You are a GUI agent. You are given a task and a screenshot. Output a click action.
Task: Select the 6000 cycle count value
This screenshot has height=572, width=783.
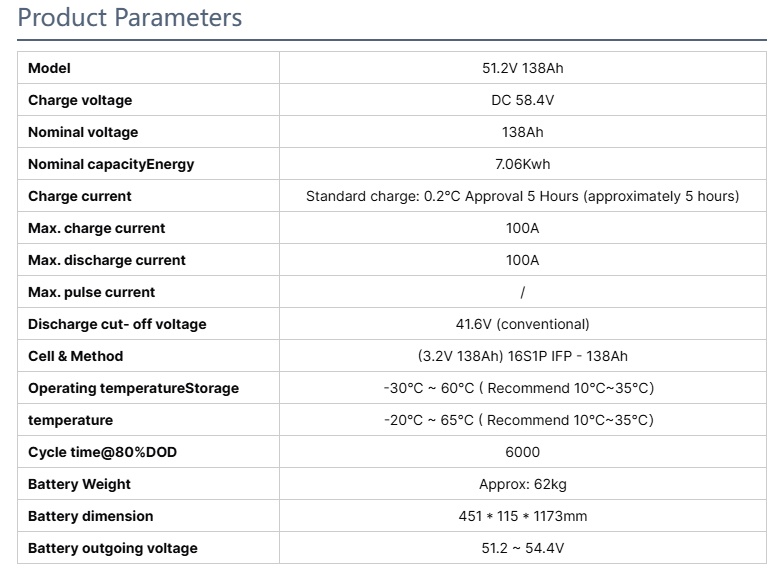pyautogui.click(x=522, y=452)
